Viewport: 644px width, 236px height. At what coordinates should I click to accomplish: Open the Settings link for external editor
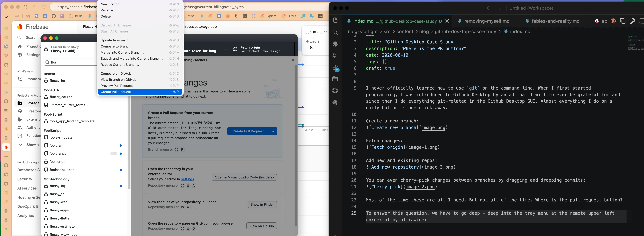click(x=187, y=179)
